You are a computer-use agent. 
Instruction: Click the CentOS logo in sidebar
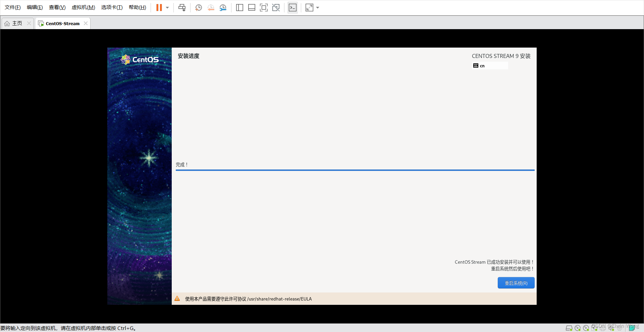coord(140,60)
